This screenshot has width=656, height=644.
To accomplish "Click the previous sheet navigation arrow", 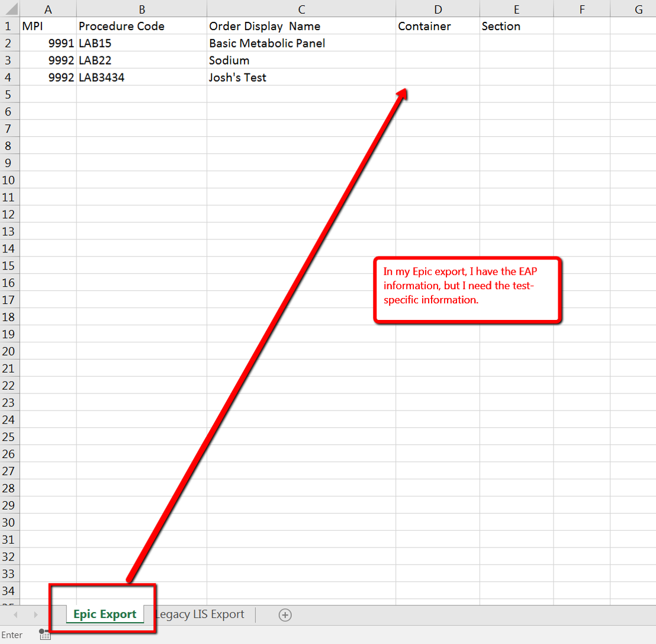I will tap(15, 615).
